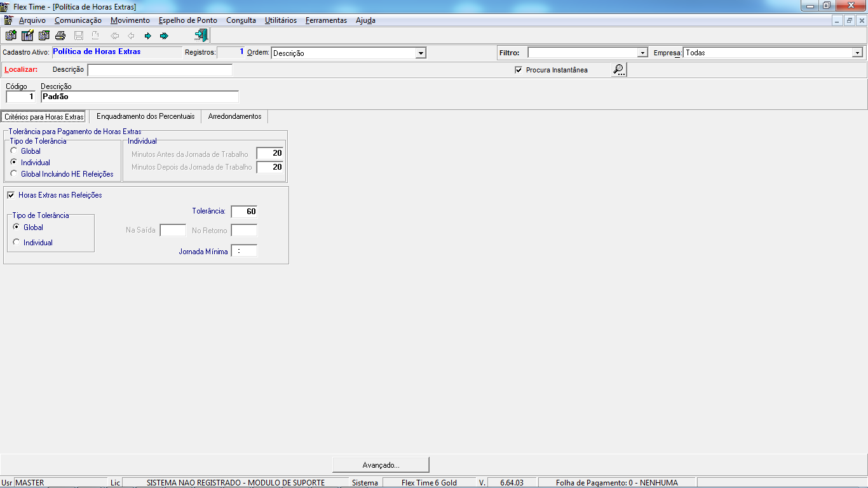This screenshot has height=488, width=868.
Task: Go to next record single-right arrow
Action: tap(148, 36)
